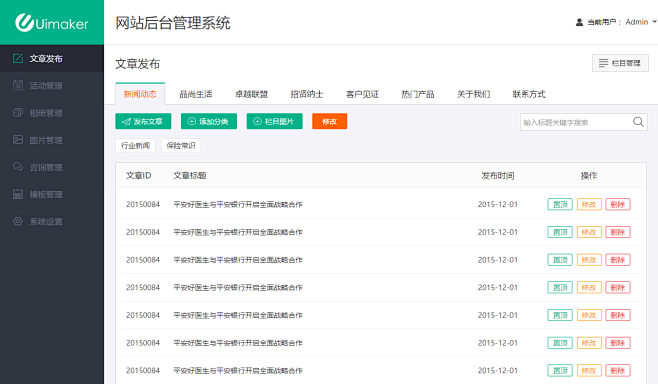Click the 文章ID column header
The height and width of the screenshot is (384, 658).
[138, 175]
